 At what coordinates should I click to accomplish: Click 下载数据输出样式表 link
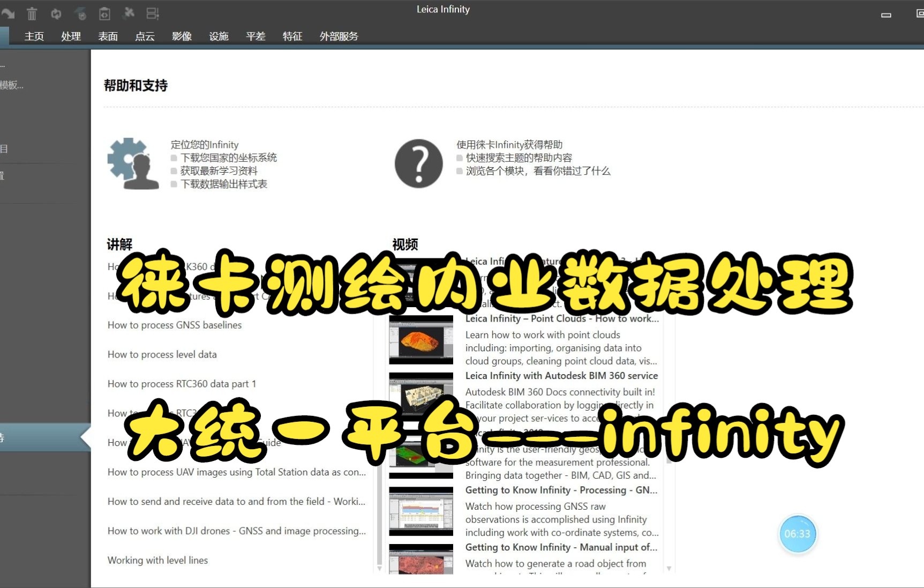click(223, 184)
